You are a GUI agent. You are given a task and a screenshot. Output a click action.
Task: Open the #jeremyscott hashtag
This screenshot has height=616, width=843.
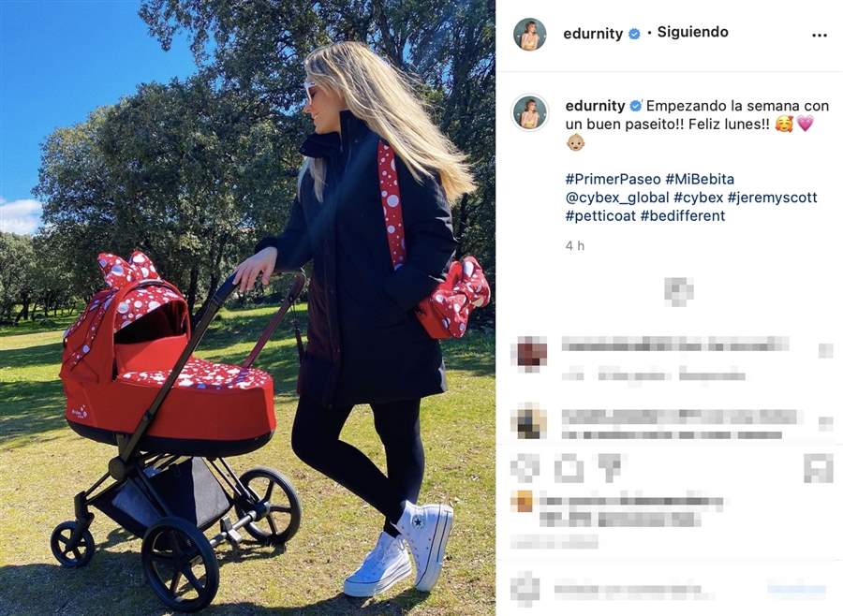(x=772, y=198)
